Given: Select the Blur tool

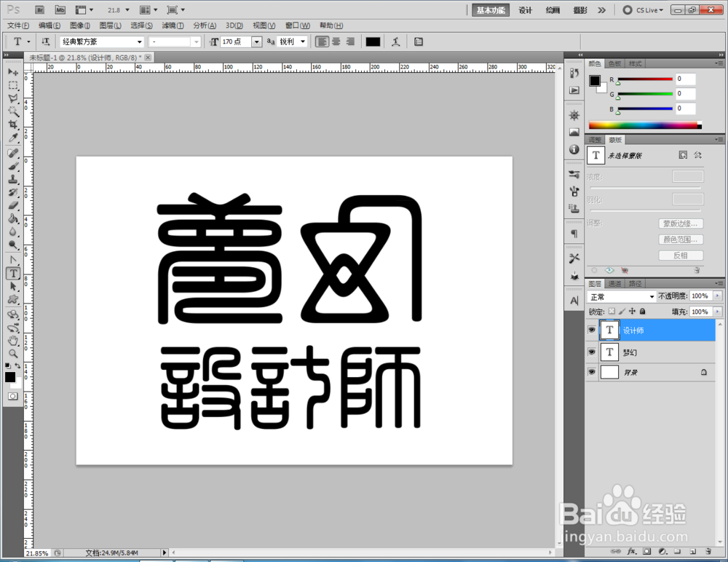Looking at the screenshot, I should pos(13,231).
